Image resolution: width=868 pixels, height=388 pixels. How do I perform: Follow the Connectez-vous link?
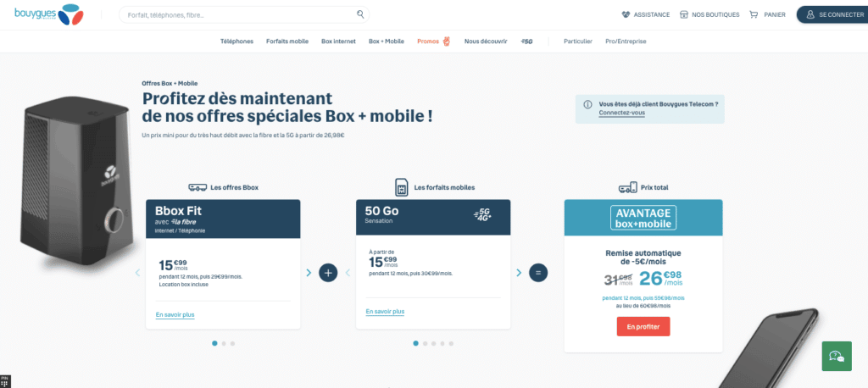(621, 113)
